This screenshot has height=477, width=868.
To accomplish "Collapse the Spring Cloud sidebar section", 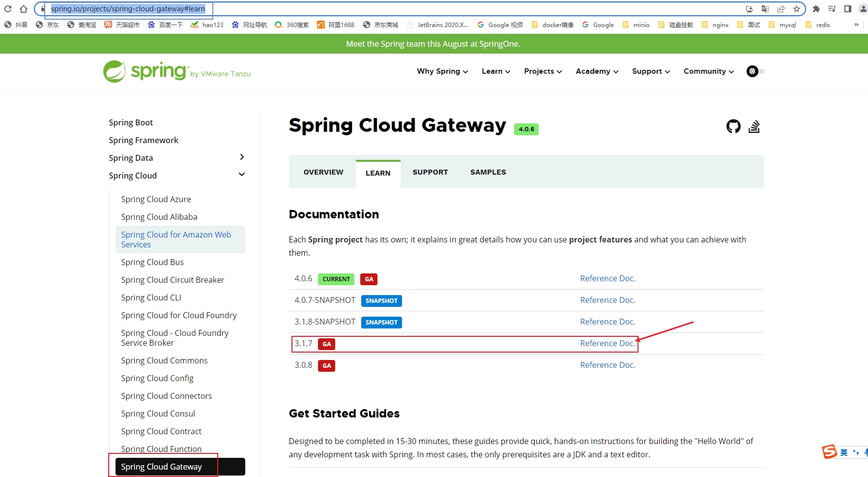I will click(x=241, y=175).
